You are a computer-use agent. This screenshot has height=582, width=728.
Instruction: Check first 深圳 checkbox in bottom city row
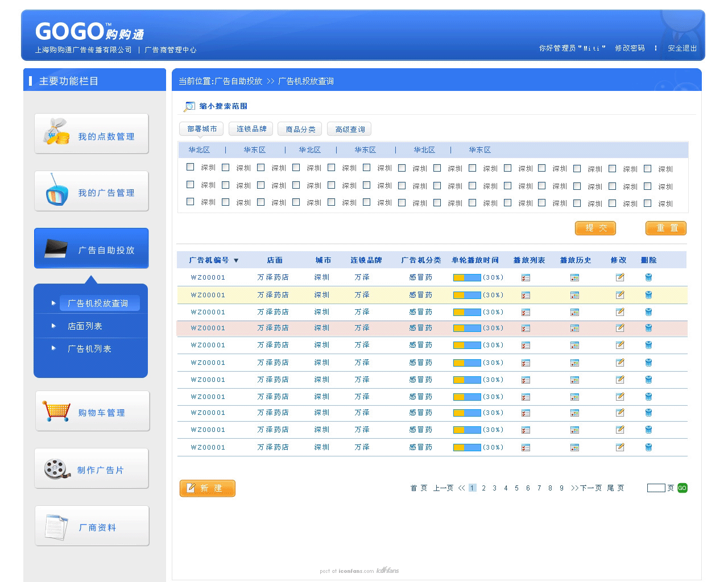pyautogui.click(x=191, y=201)
